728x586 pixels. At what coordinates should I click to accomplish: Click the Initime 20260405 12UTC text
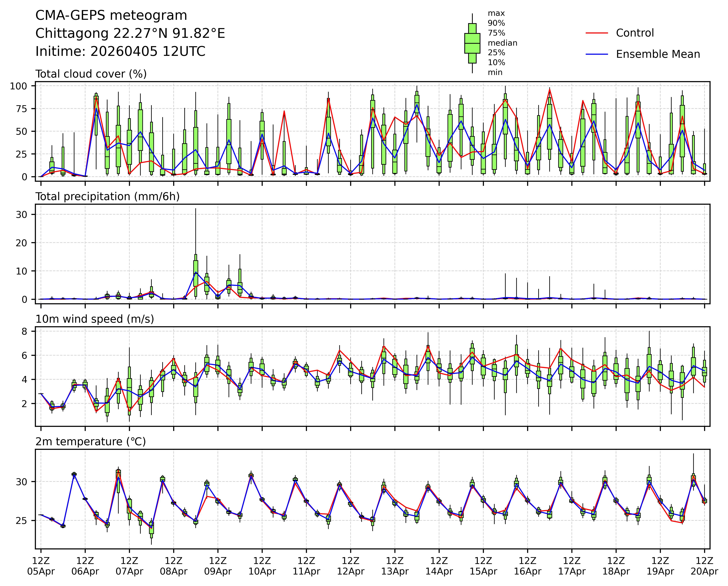click(120, 51)
